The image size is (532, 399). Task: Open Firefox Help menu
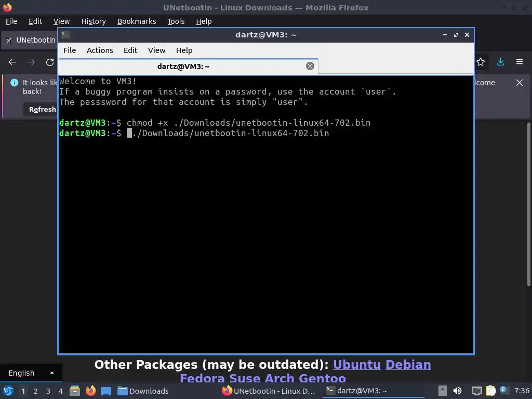pyautogui.click(x=204, y=21)
